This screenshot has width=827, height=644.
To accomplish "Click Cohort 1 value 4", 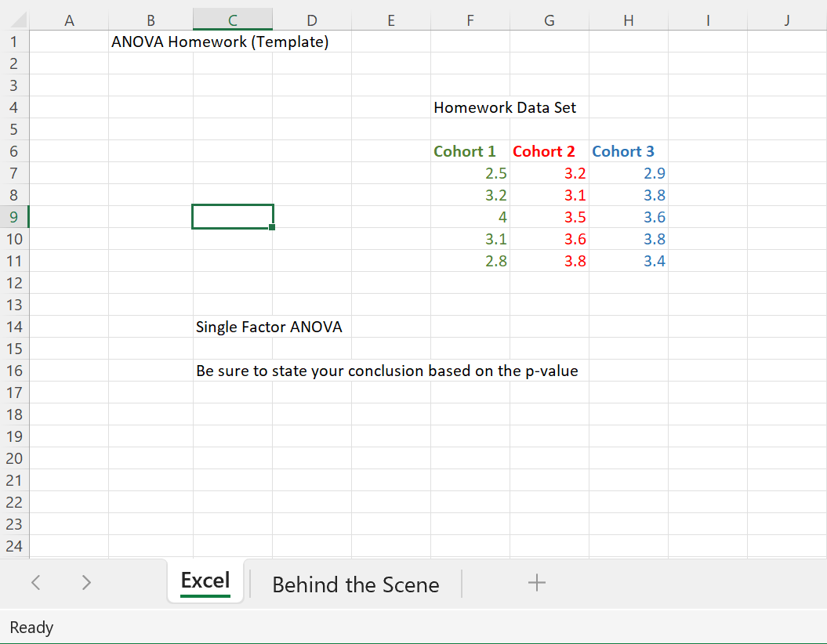I will click(x=470, y=217).
